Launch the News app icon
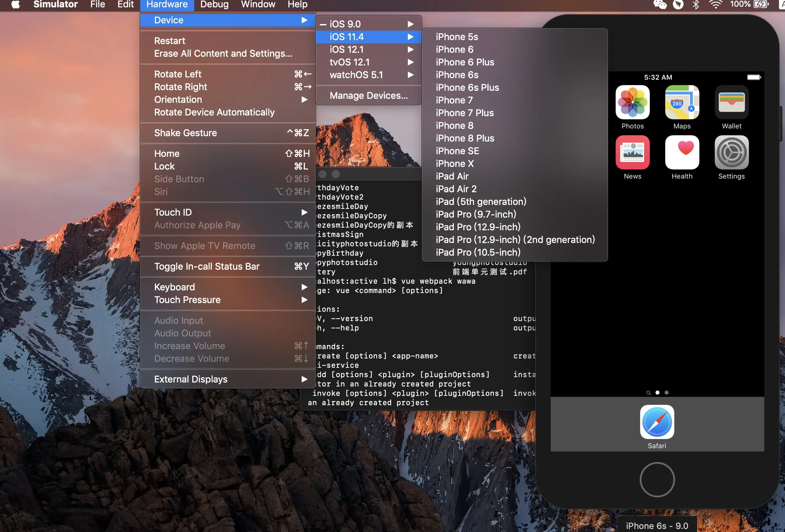The image size is (785, 532). 632,152
